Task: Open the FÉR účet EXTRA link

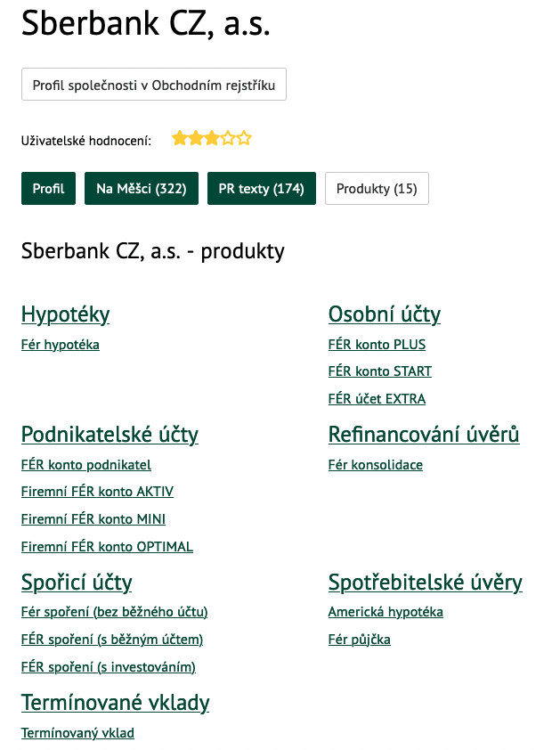Action: coord(377,398)
